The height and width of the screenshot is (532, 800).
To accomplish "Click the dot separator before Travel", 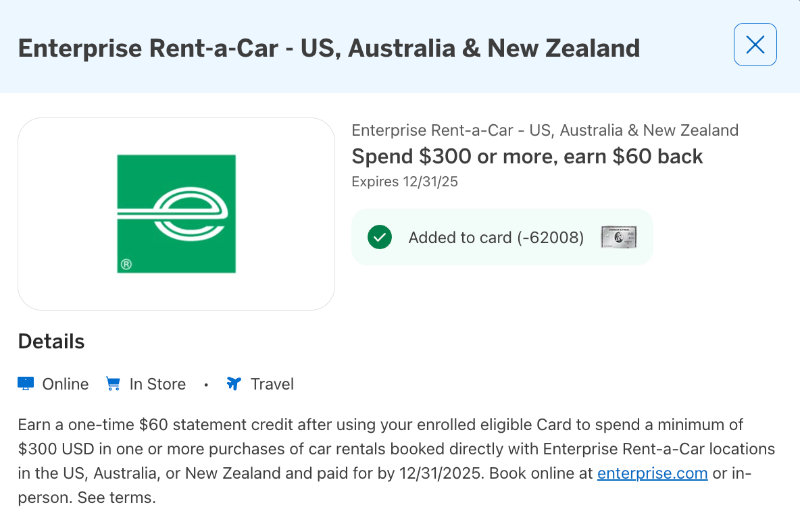I will (x=206, y=385).
